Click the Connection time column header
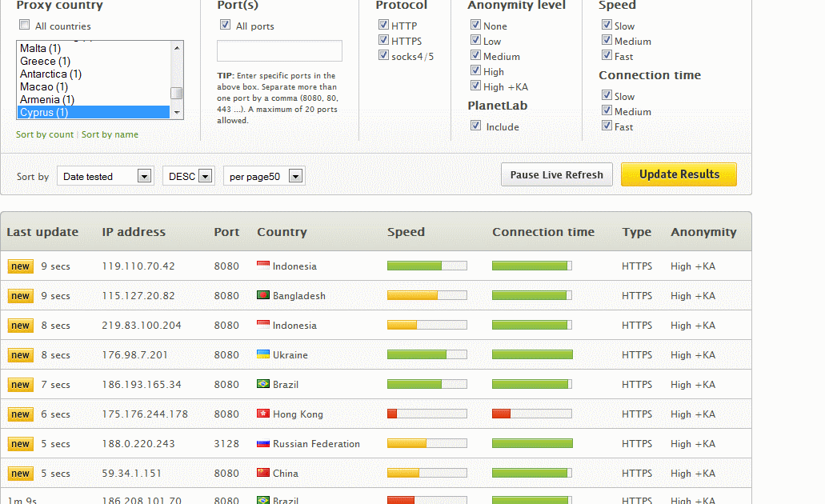825x504 pixels. tap(543, 232)
